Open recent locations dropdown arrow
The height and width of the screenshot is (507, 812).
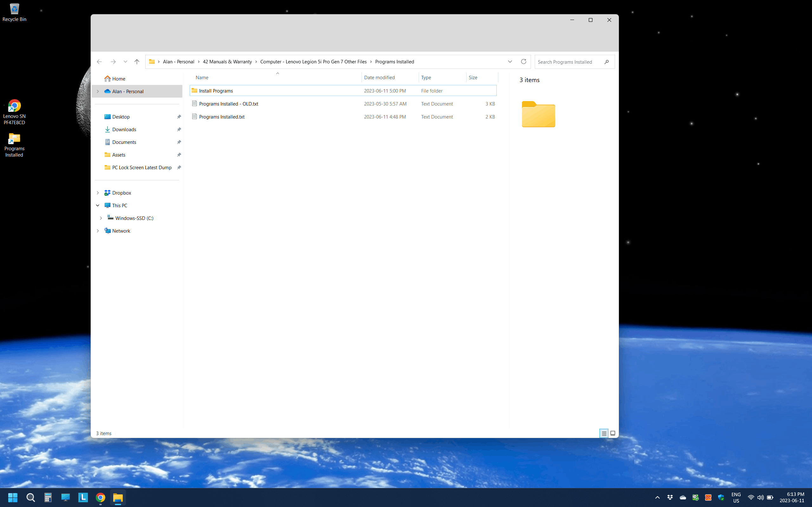pos(125,62)
